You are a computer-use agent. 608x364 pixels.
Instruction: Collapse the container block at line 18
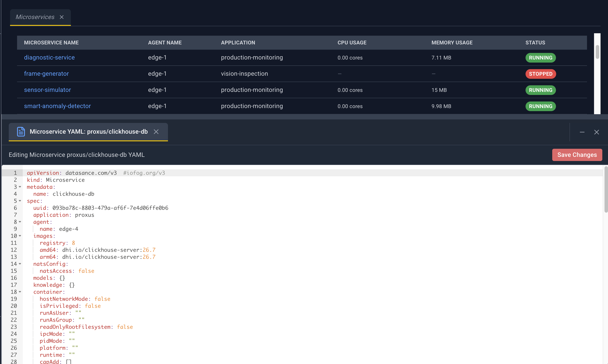20,292
